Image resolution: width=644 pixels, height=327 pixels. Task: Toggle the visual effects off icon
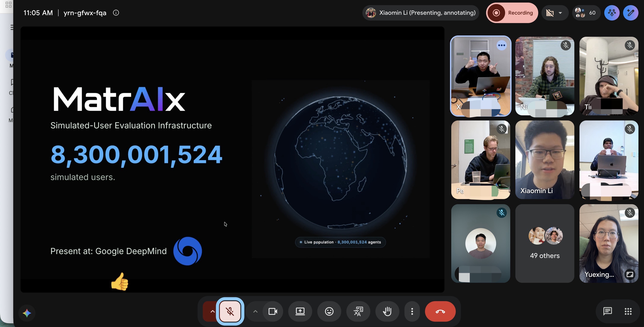point(550,13)
